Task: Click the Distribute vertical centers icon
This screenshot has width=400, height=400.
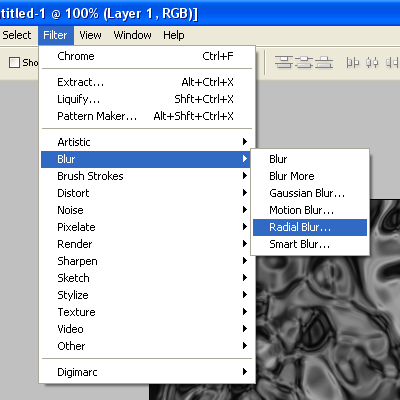Action: pos(304,62)
